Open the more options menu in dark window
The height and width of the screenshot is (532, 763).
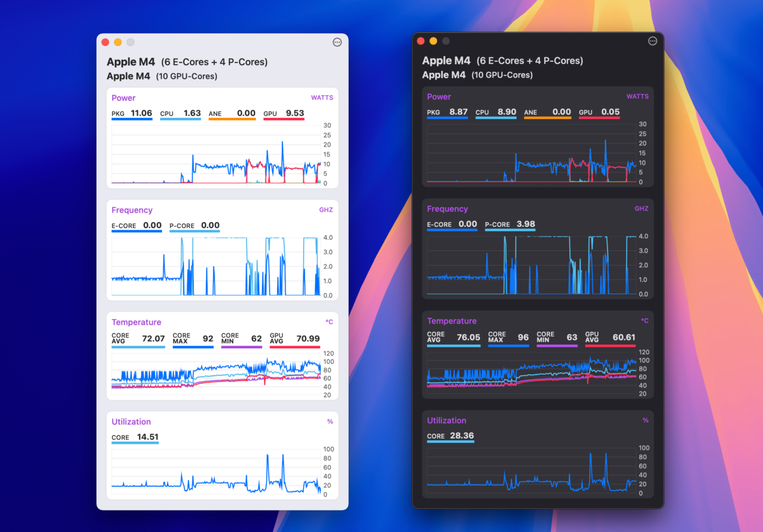tap(652, 41)
